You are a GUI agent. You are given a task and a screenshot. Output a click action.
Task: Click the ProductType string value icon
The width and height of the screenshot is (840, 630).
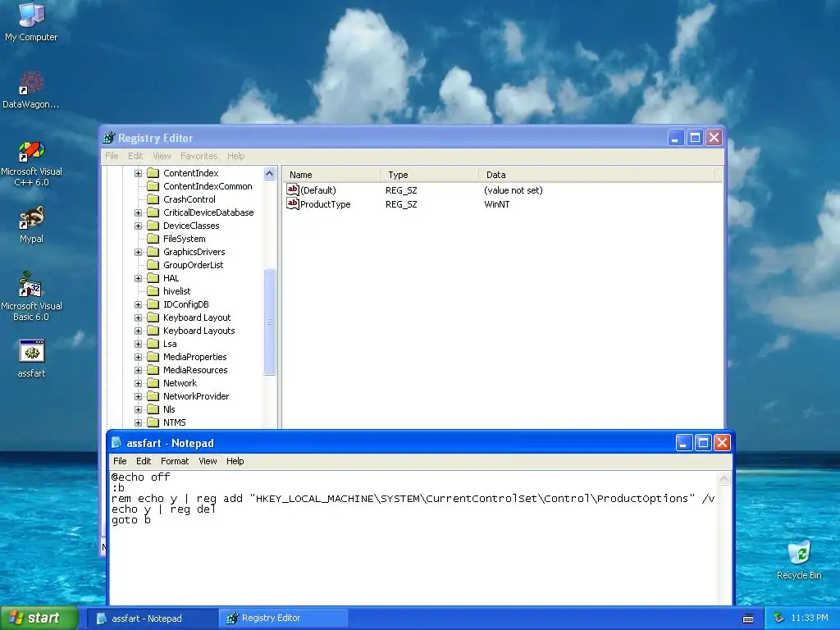click(x=293, y=203)
